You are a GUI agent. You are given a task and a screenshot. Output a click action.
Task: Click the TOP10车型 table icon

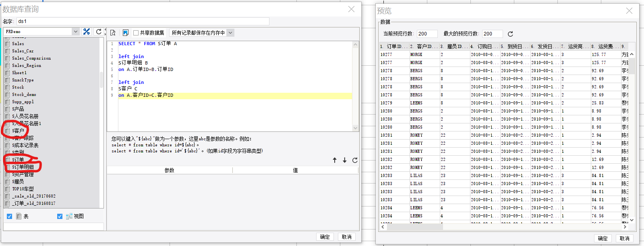coord(7,189)
